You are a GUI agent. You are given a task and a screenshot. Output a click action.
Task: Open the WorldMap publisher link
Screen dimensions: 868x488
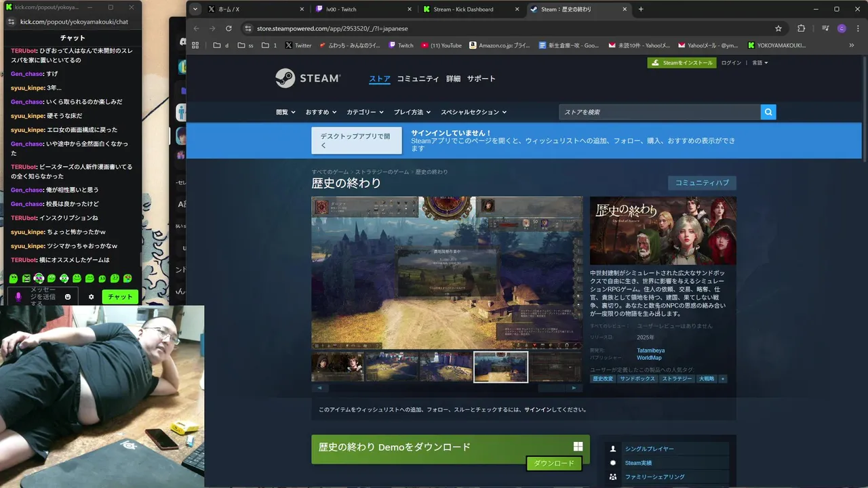[649, 358]
